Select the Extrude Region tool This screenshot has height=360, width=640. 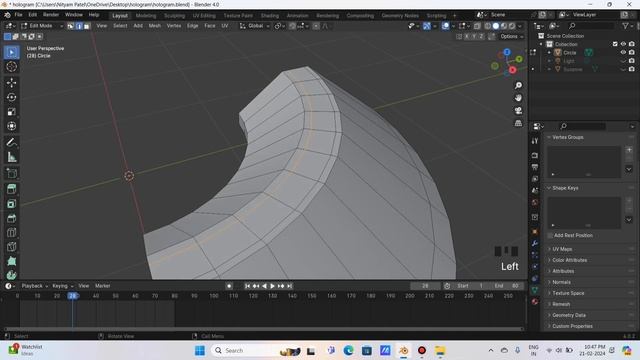pos(11,189)
